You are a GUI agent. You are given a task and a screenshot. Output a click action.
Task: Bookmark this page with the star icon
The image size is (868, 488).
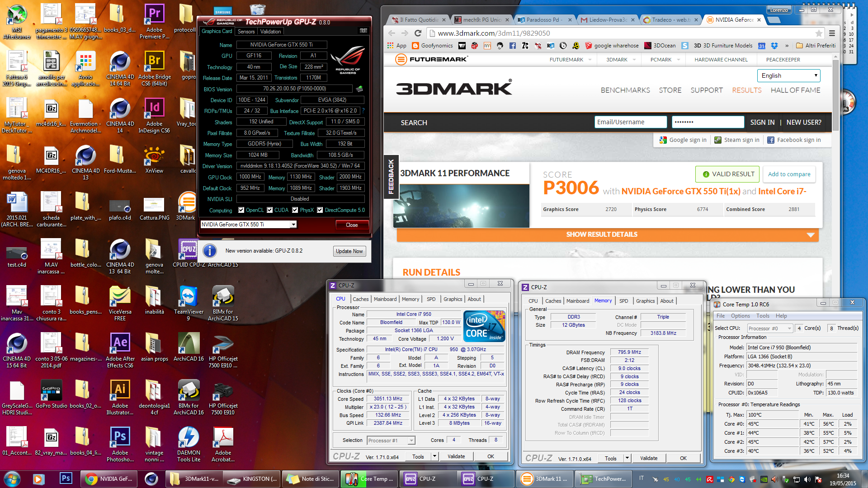pyautogui.click(x=819, y=33)
